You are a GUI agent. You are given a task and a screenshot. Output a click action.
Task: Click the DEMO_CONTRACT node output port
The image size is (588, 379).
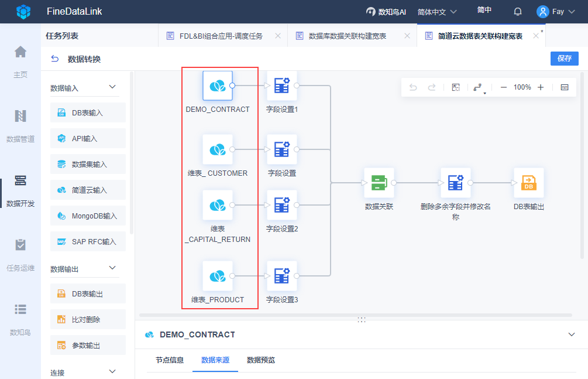tap(232, 86)
